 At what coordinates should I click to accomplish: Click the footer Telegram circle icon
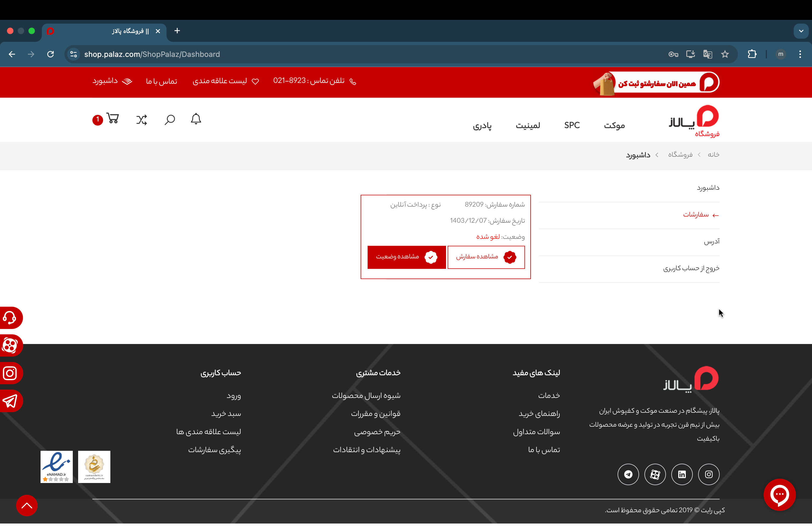(x=628, y=474)
